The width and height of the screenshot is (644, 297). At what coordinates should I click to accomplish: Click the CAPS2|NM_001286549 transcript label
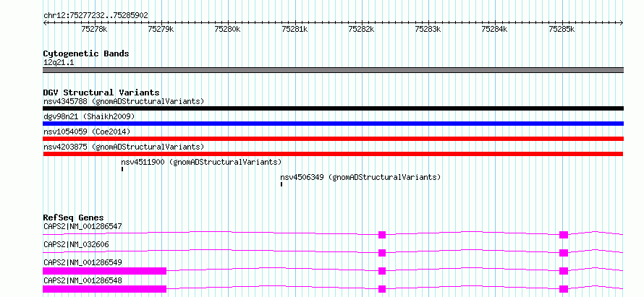click(82, 262)
